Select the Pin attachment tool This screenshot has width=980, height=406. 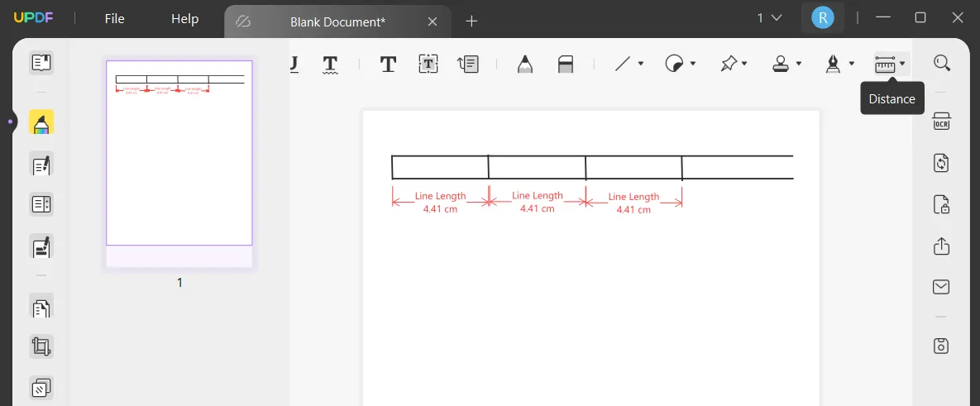[729, 64]
